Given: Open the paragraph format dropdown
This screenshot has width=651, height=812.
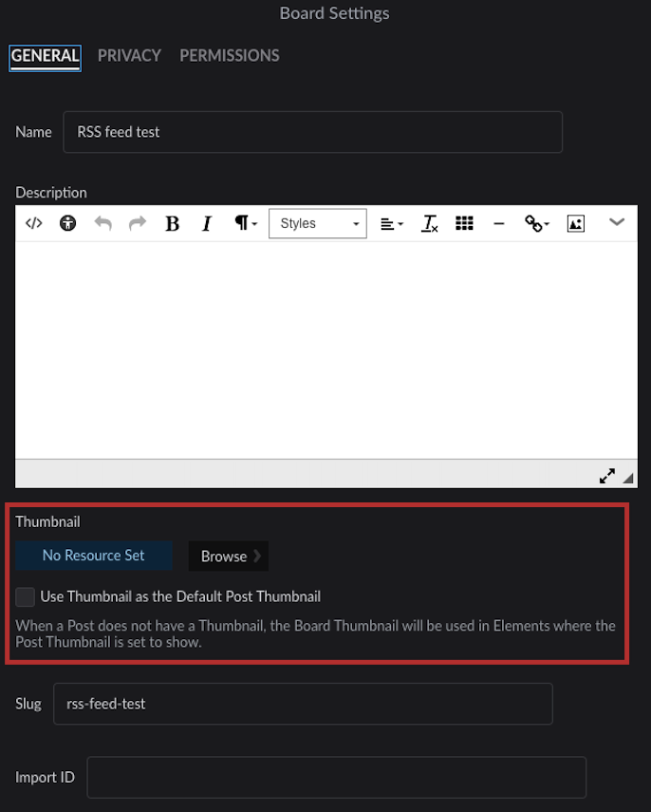Looking at the screenshot, I should point(245,223).
